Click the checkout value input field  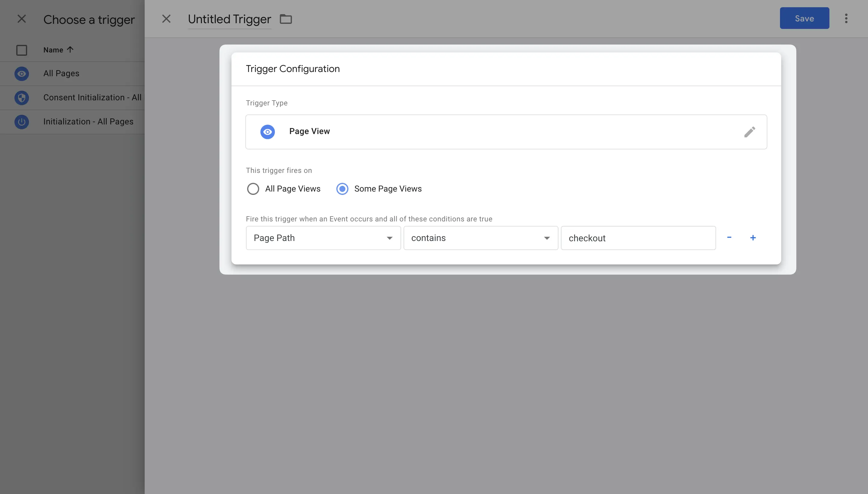click(x=638, y=238)
